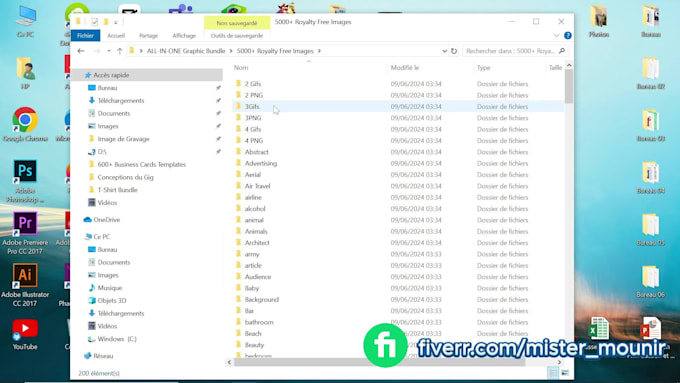Sort by Type column header

point(484,68)
